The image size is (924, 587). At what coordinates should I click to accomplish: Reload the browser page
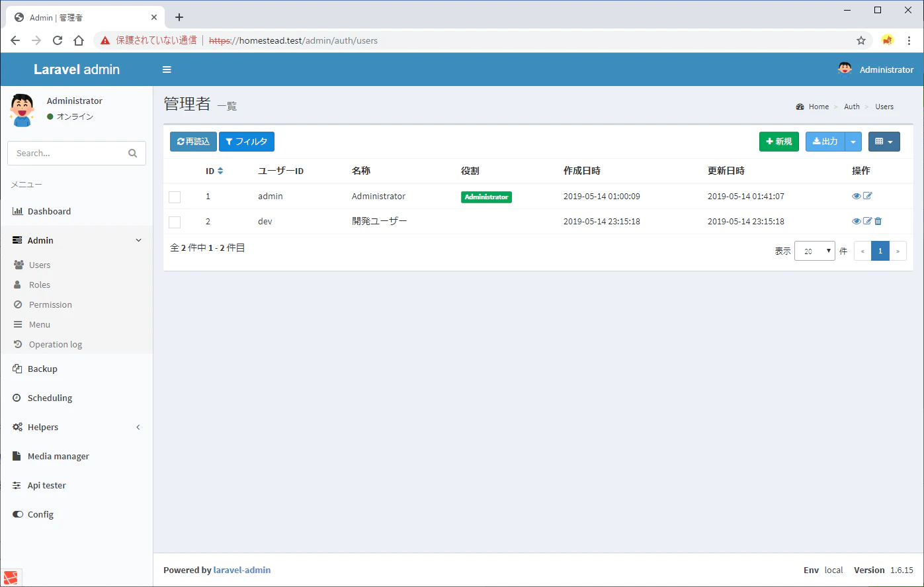[x=58, y=40]
